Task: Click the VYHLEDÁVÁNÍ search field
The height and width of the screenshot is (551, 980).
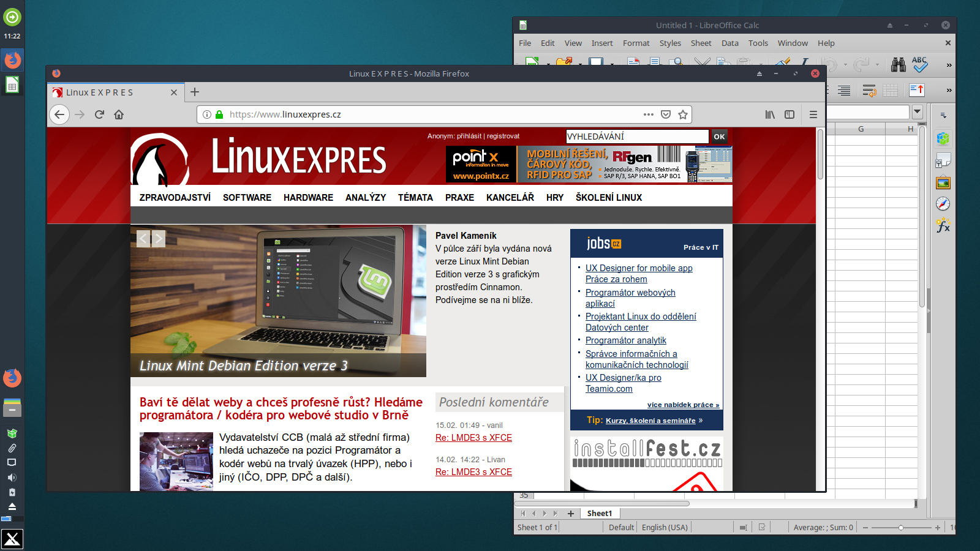Action: coord(637,137)
